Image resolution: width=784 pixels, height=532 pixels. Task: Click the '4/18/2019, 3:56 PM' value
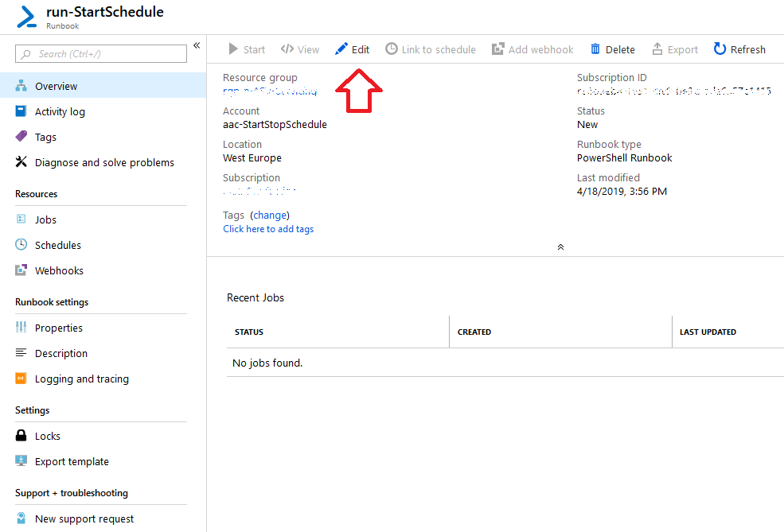[622, 192]
